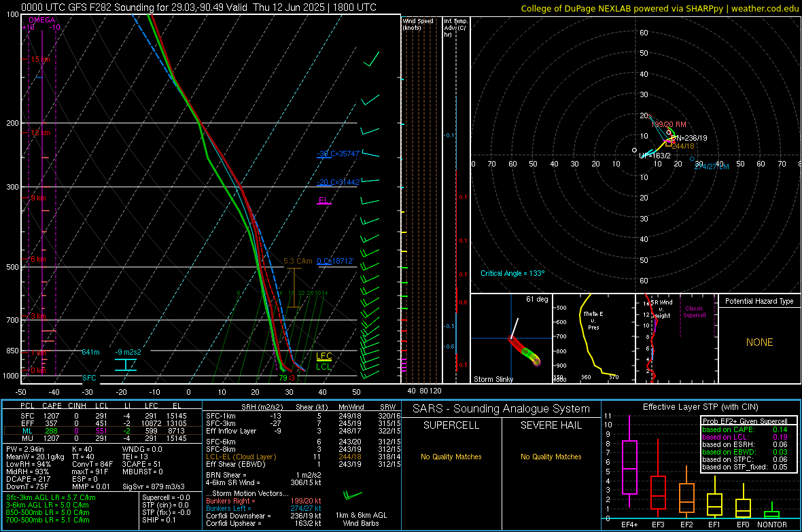Click the brown lapse rate bracket under 5.3 C/km
This screenshot has width=802, height=532.
coord(294,288)
